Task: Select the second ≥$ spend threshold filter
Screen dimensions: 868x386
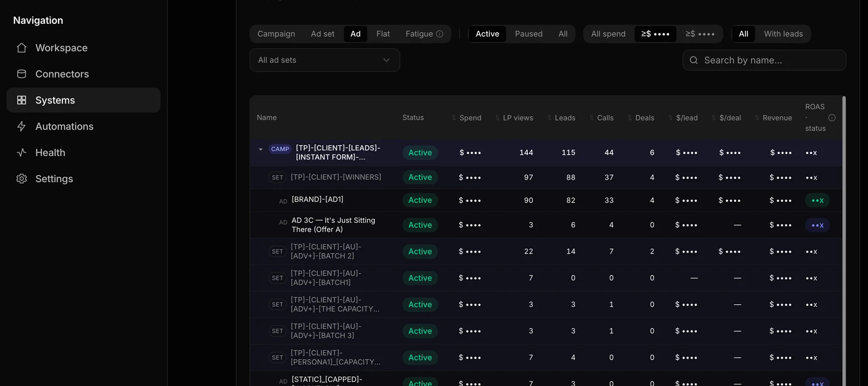Action: point(700,34)
